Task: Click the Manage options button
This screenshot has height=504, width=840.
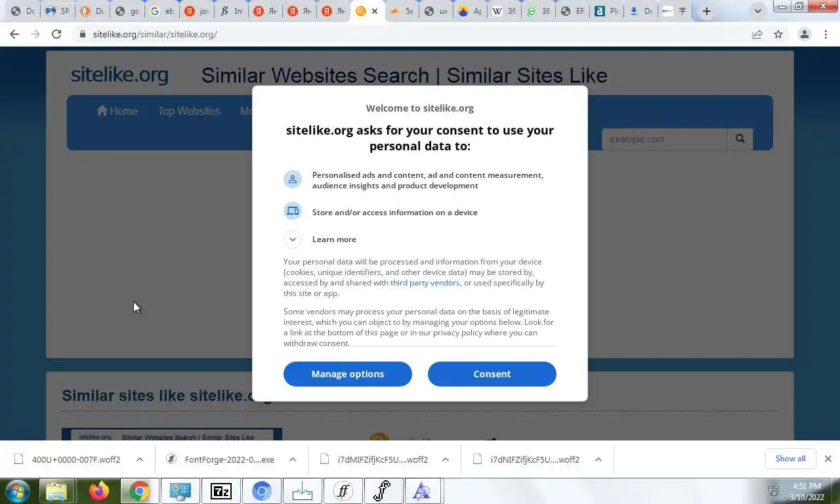Action: coord(348,374)
